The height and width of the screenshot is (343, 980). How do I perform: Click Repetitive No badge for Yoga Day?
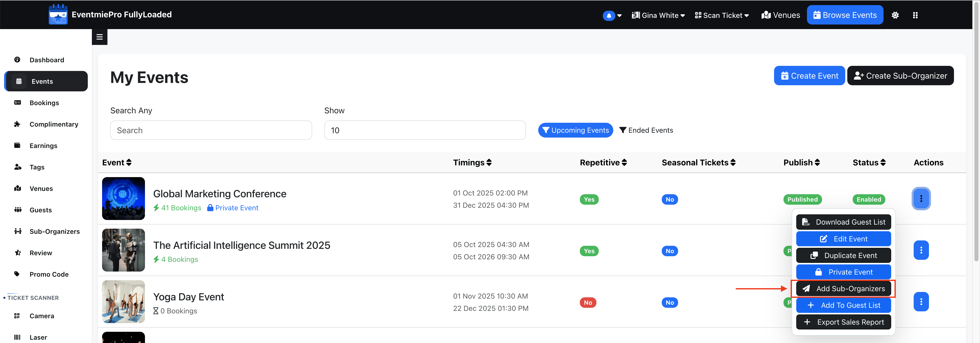coord(588,302)
